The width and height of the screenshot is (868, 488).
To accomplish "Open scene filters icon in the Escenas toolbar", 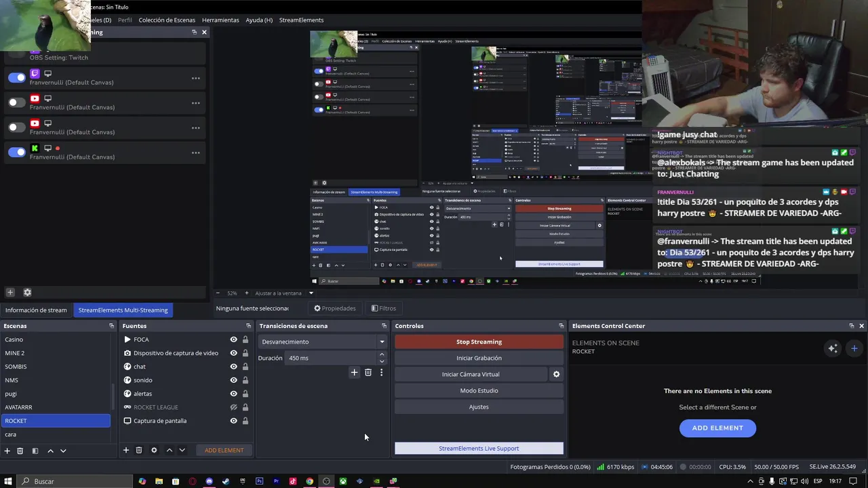I will 35,451.
